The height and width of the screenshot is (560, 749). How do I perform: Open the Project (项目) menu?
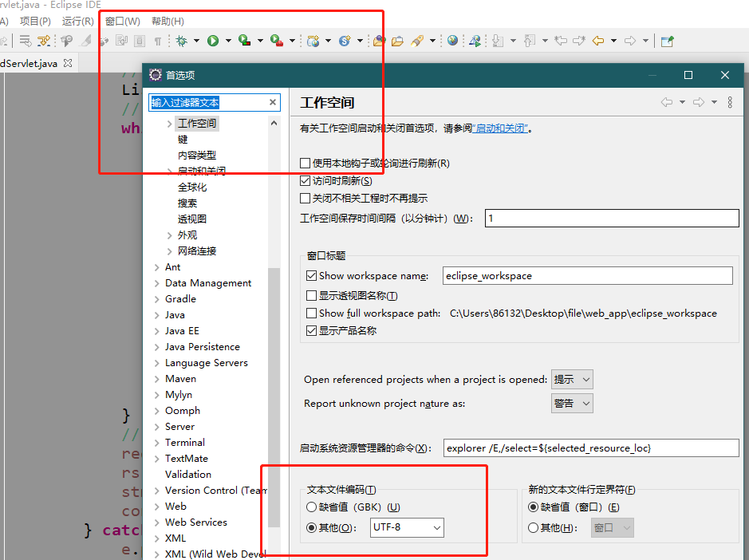click(x=35, y=21)
